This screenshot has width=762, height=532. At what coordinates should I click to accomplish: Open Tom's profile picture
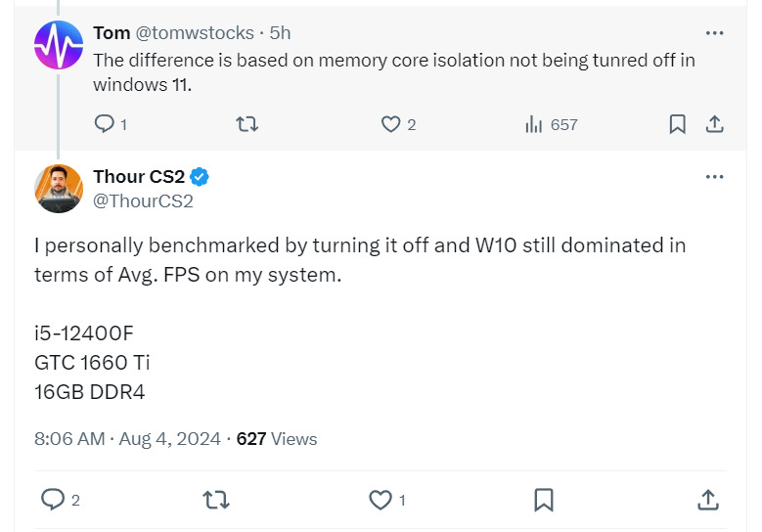point(58,45)
